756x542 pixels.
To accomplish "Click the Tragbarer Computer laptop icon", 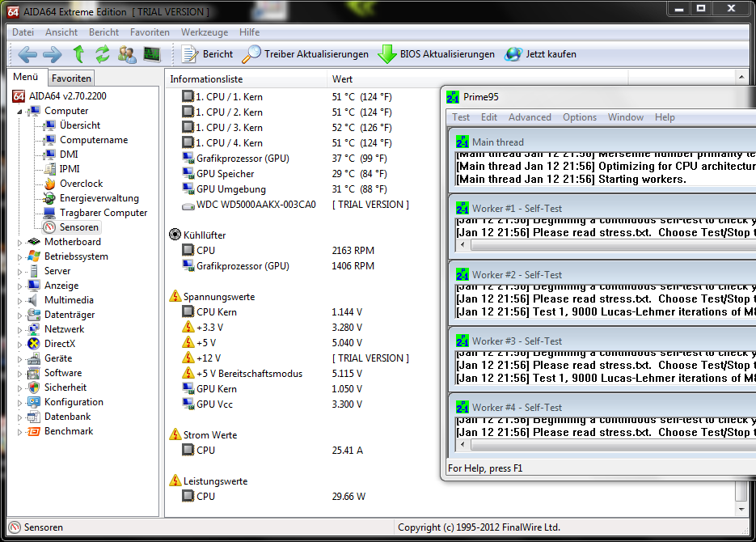I will pos(49,213).
